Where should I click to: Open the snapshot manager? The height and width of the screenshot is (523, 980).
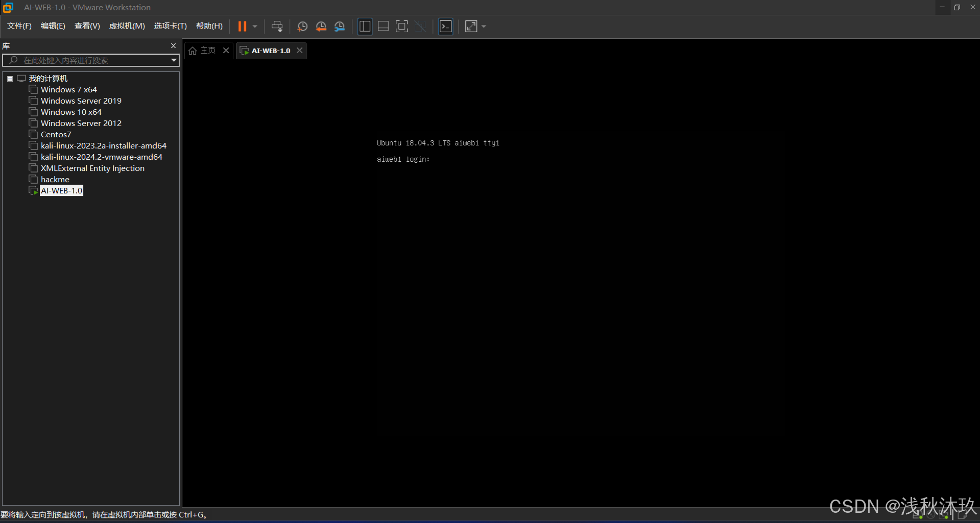click(x=340, y=27)
